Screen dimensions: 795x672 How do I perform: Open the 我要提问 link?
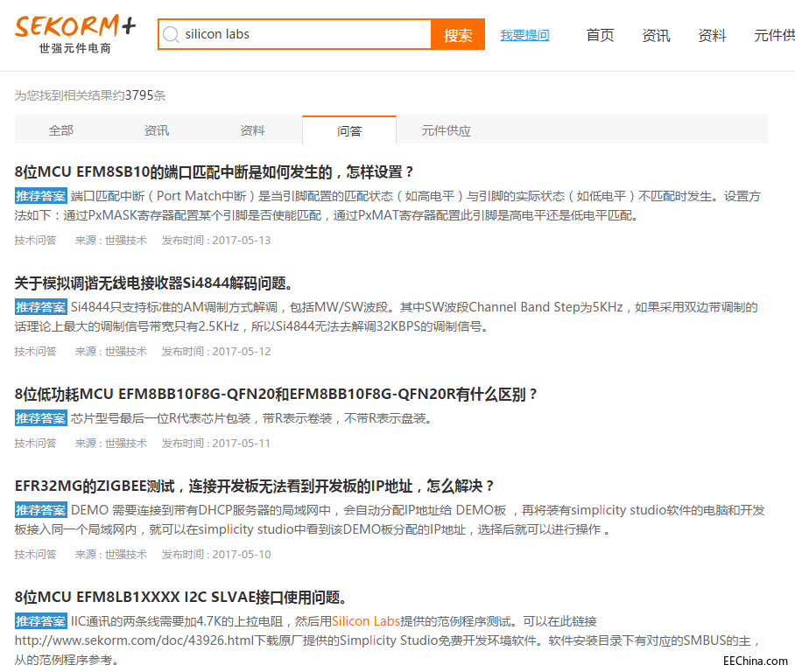pos(524,35)
